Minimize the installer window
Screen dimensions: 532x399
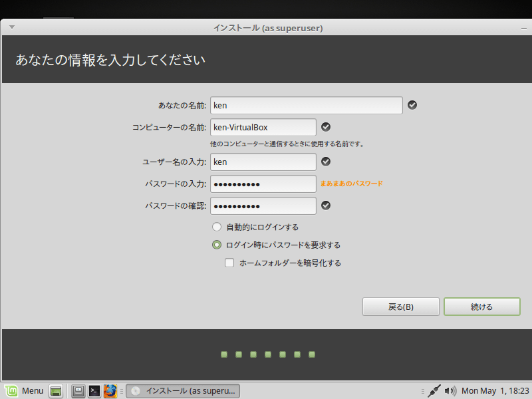pyautogui.click(x=524, y=29)
